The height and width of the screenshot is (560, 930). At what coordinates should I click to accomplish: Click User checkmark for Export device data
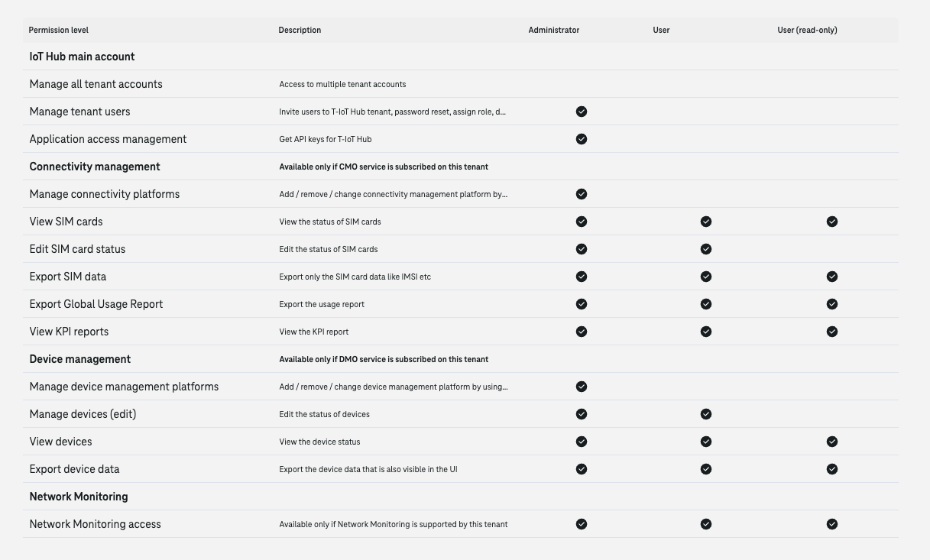click(706, 469)
